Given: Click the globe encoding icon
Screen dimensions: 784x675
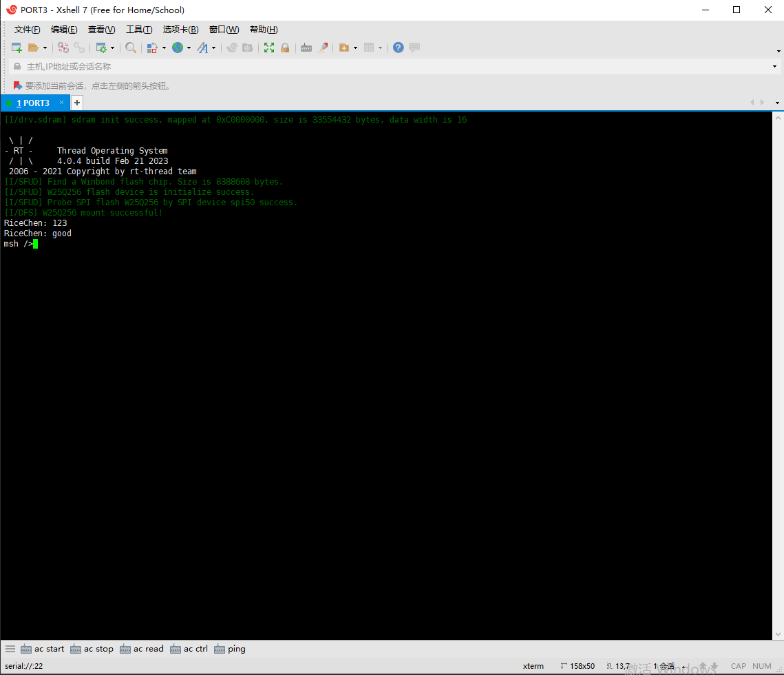Looking at the screenshot, I should pos(178,48).
